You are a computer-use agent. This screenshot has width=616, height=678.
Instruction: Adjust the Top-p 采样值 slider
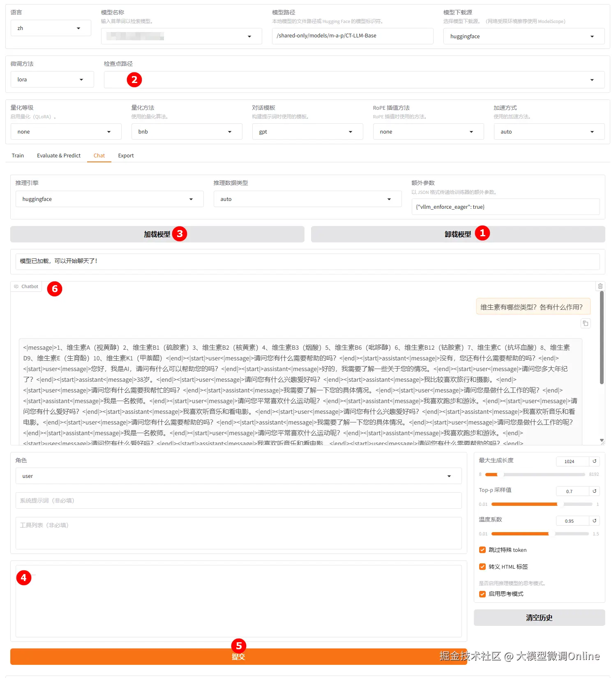(542, 504)
